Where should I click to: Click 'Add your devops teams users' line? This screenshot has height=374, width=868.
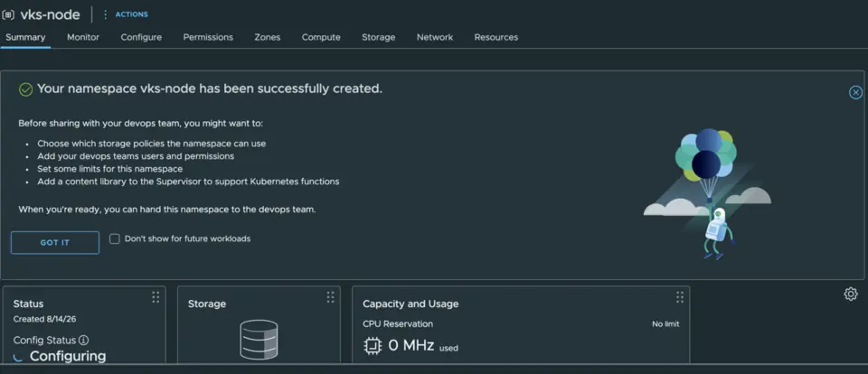(136, 156)
